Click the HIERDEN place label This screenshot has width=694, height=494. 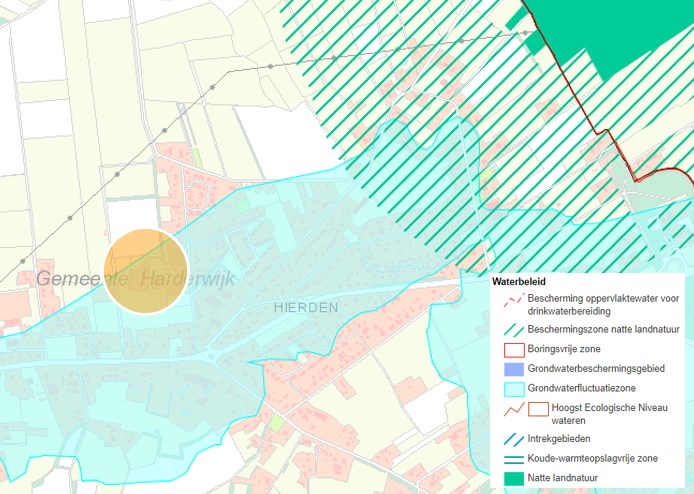pos(306,308)
